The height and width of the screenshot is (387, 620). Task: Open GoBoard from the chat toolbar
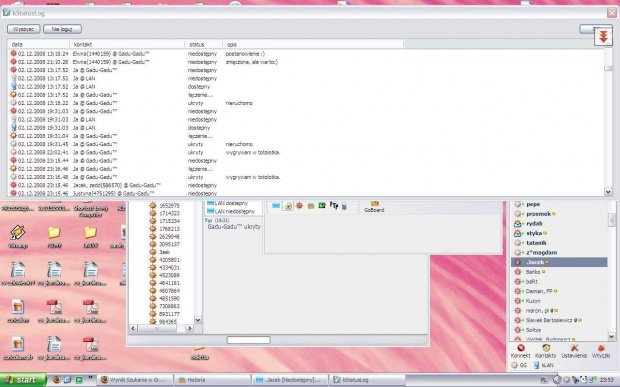(x=374, y=207)
